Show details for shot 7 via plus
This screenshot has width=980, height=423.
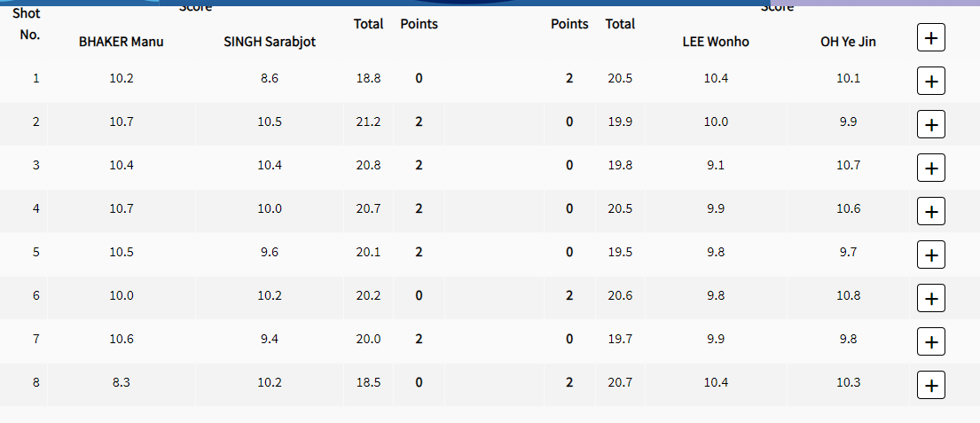pos(930,341)
